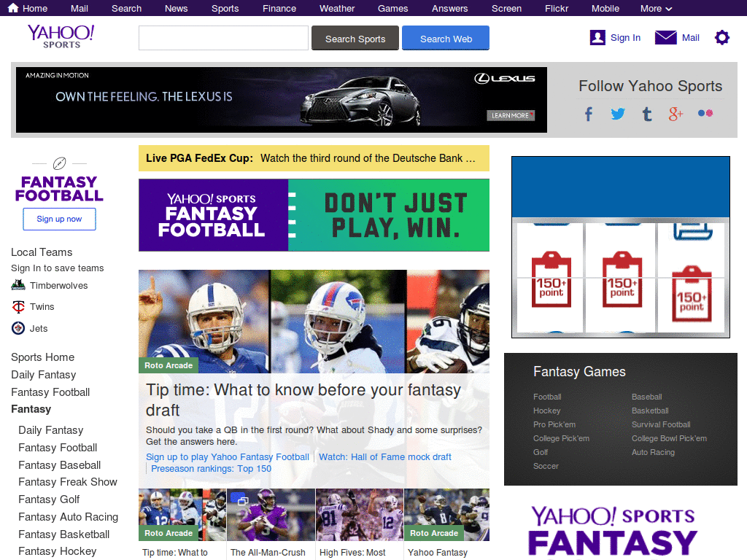This screenshot has height=560, width=747.
Task: Open Preseason rankings: Top 150 link
Action: tap(211, 469)
